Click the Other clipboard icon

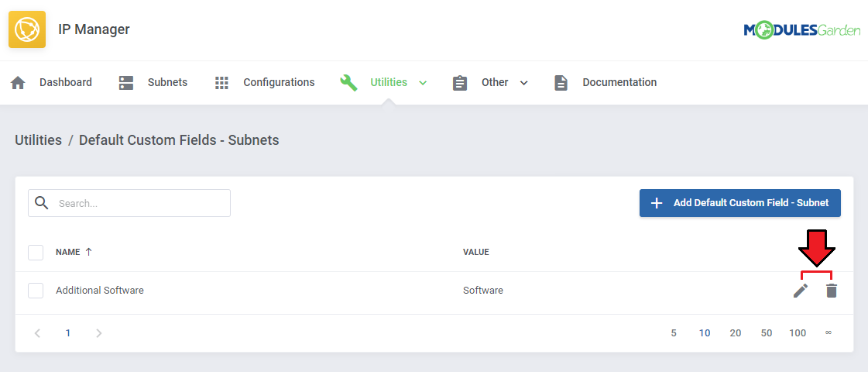click(x=460, y=83)
